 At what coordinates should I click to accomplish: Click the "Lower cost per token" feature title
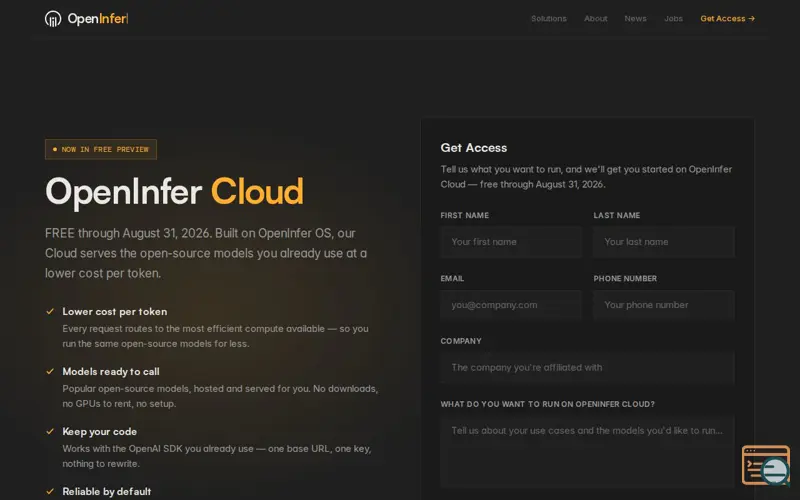[115, 312]
